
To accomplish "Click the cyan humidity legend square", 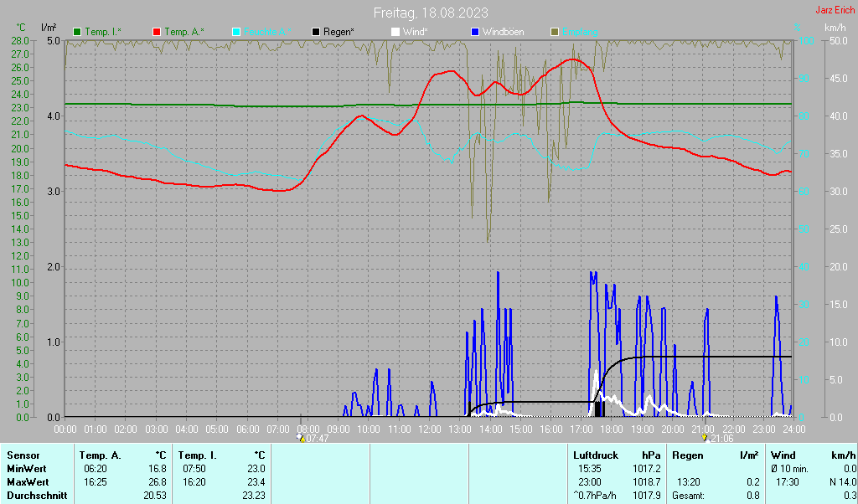I will 236,32.
